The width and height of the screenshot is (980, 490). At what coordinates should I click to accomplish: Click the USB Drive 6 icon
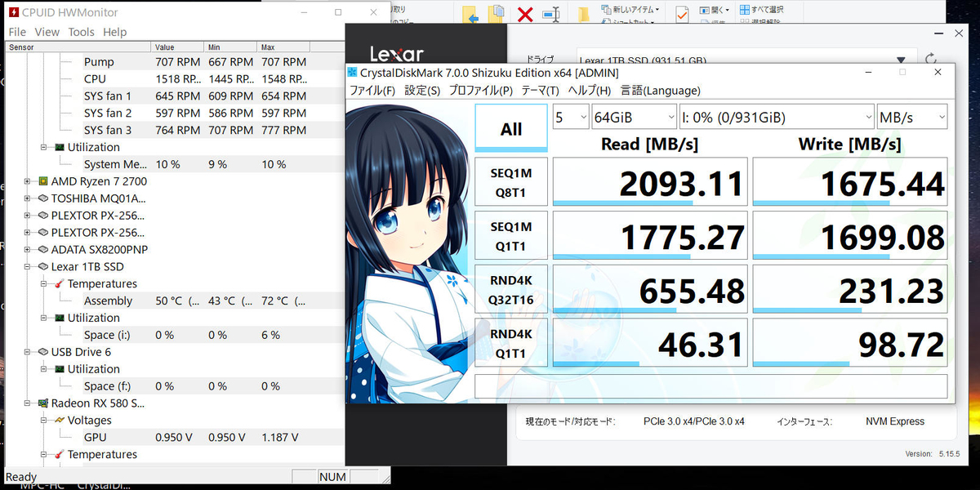tap(43, 352)
